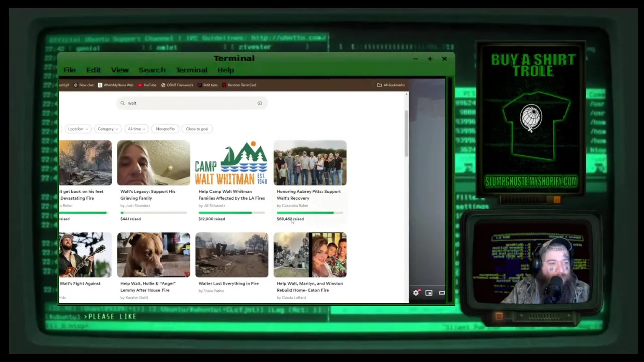Open the Aubrey Pitts family photo
This screenshot has width=644, height=362.
[310, 163]
